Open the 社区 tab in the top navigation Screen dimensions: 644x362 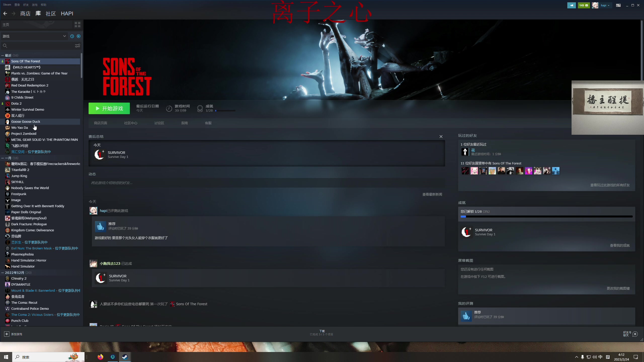[x=51, y=14]
